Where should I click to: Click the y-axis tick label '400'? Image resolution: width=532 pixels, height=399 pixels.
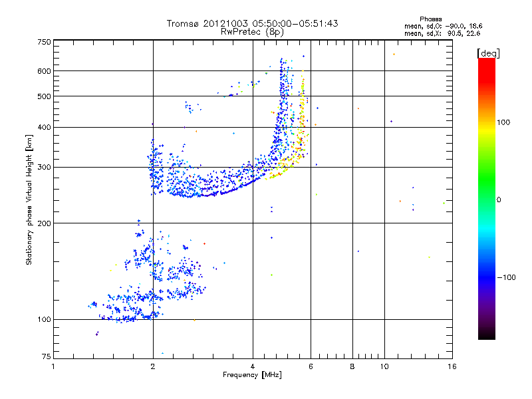[x=44, y=127]
